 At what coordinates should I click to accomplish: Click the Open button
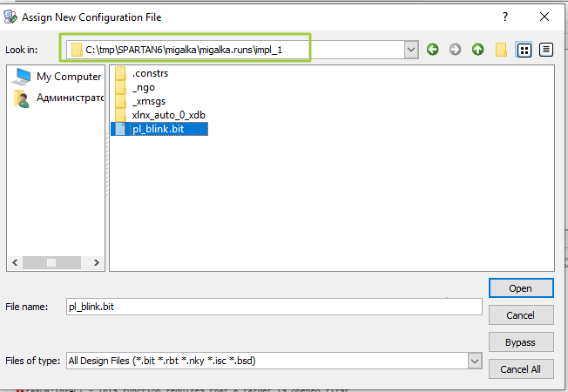pos(521,288)
